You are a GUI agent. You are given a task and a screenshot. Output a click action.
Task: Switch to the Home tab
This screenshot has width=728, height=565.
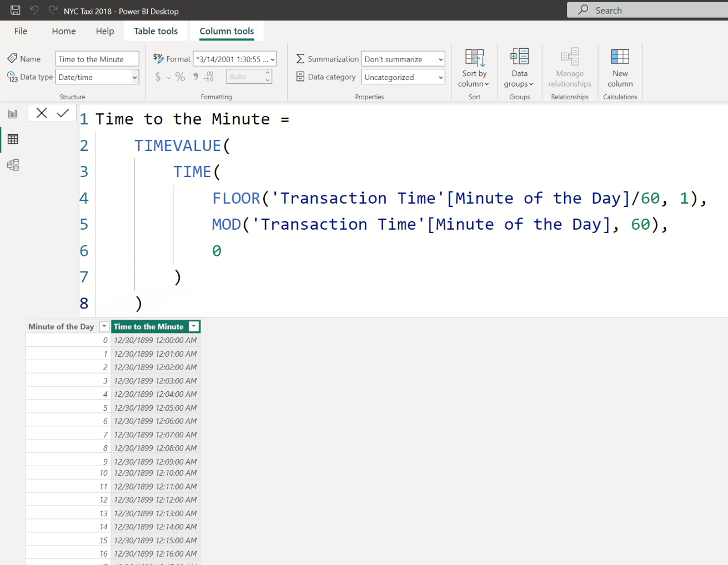[63, 31]
